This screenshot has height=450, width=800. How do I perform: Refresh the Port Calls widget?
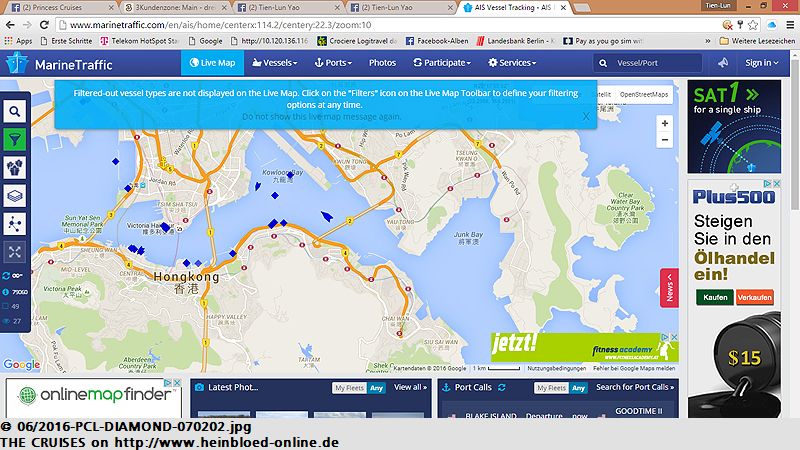point(502,387)
